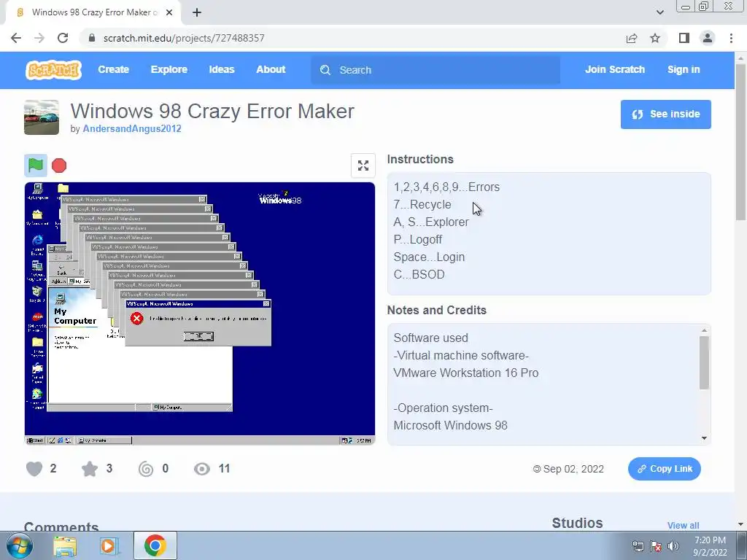The image size is (747, 560).
Task: Click the green flag to start project
Action: click(36, 166)
